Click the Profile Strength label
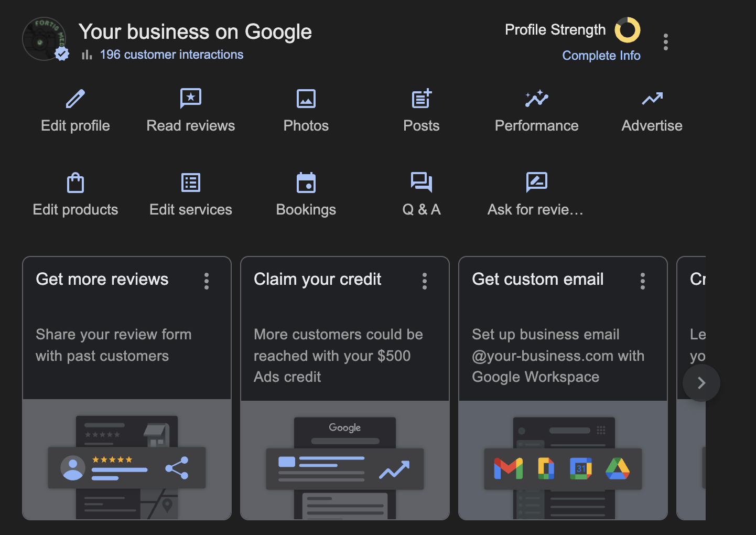 tap(555, 30)
